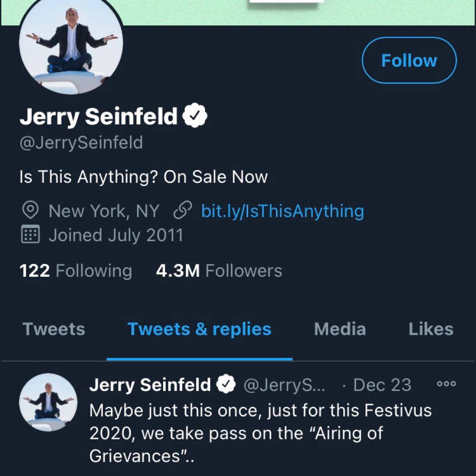The width and height of the screenshot is (476, 476).
Task: Click the calendar icon beside Joined date
Action: tap(30, 235)
